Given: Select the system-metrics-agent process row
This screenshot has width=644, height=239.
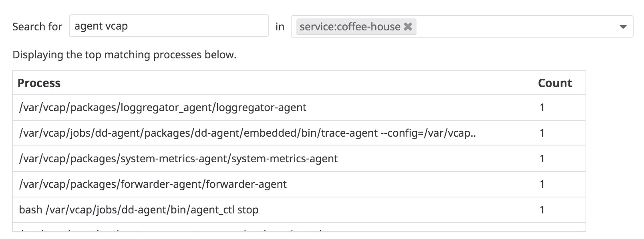Looking at the screenshot, I should (178, 159).
